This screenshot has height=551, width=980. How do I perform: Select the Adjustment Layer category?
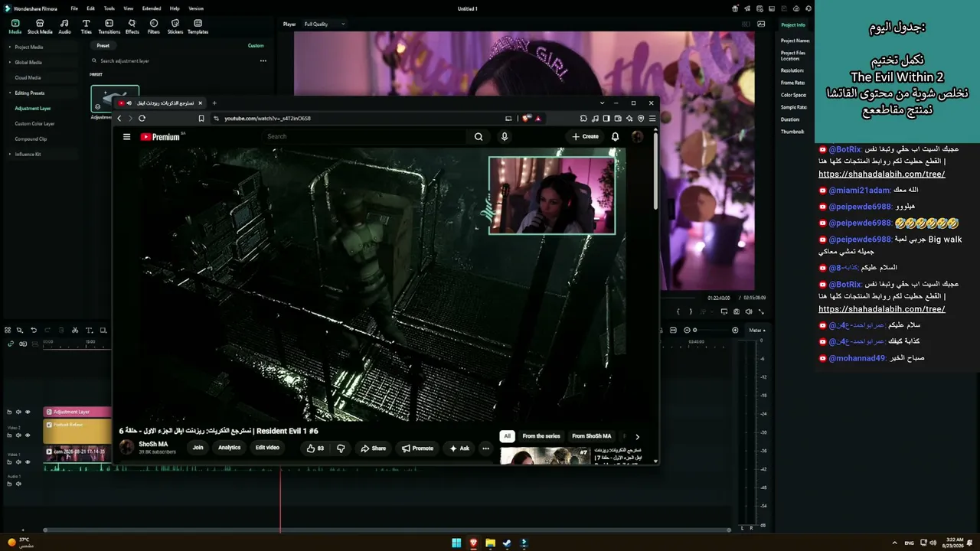[x=33, y=109]
